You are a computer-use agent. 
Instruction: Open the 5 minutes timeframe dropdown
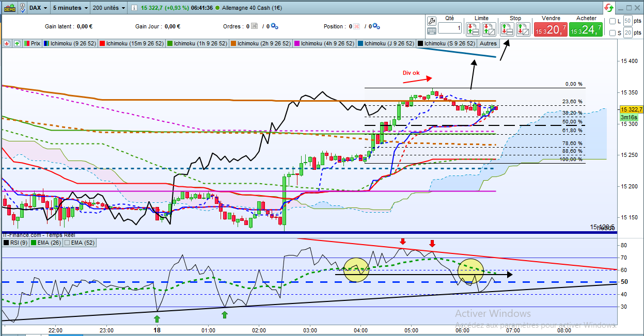(70, 8)
